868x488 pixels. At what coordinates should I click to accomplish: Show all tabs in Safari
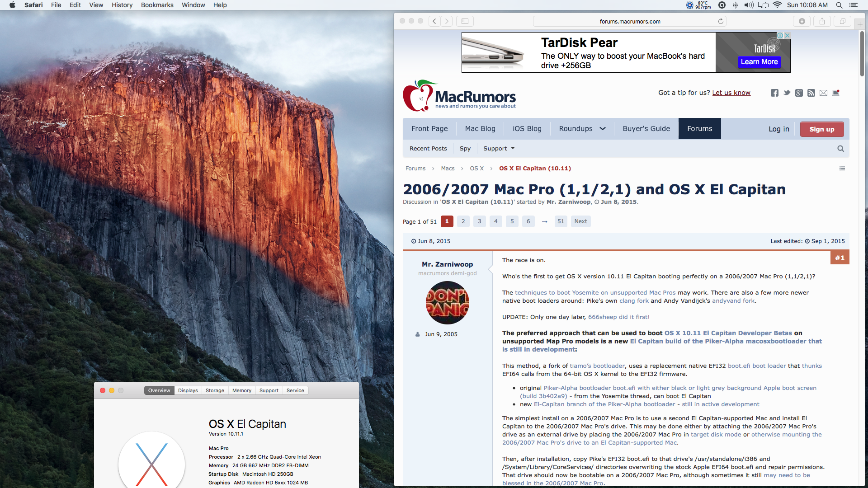pyautogui.click(x=843, y=21)
